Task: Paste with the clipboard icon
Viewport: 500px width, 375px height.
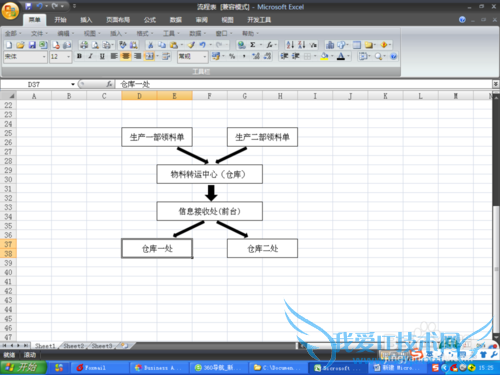Action: (x=174, y=45)
